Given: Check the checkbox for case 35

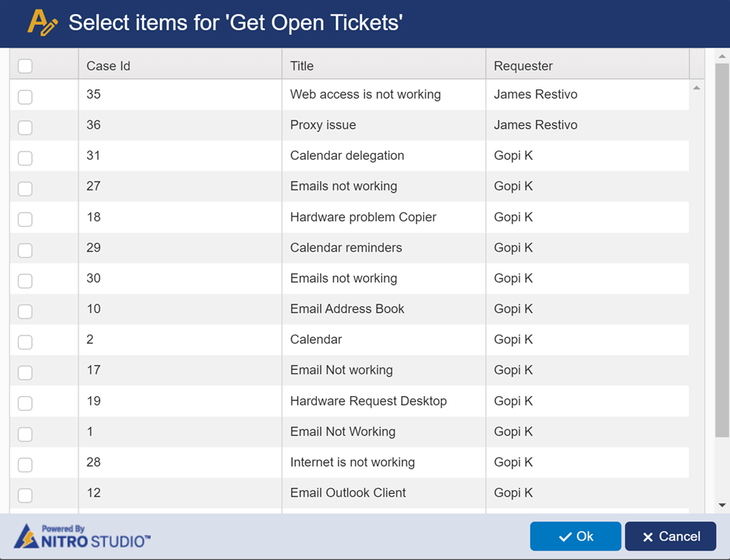Looking at the screenshot, I should click(x=24, y=96).
